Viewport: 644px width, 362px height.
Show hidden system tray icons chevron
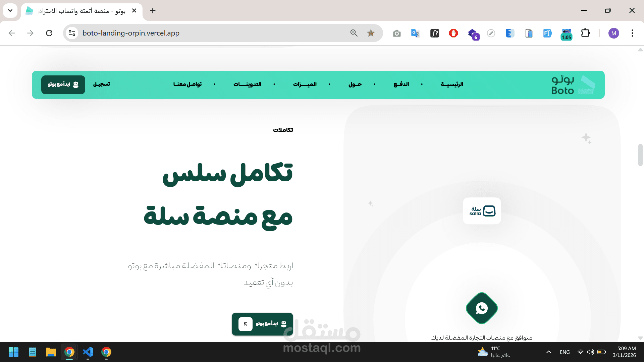(x=548, y=352)
